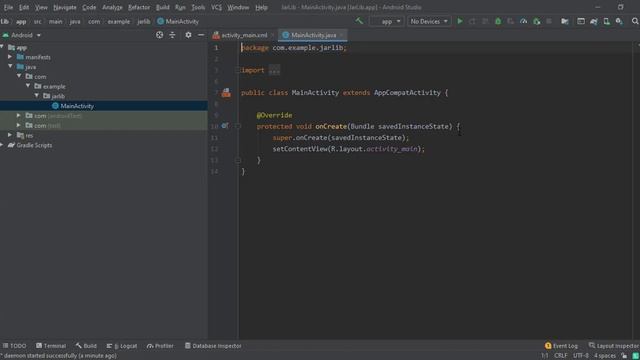The width and height of the screenshot is (640, 360).
Task: Toggle the read-only lock in status bar
Action: 624,356
